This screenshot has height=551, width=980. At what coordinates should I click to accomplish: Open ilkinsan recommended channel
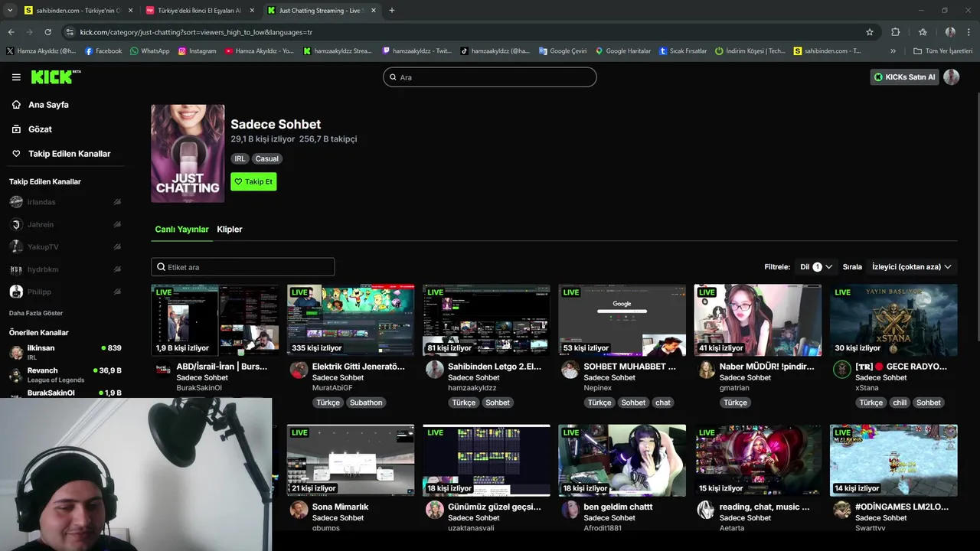(65, 352)
